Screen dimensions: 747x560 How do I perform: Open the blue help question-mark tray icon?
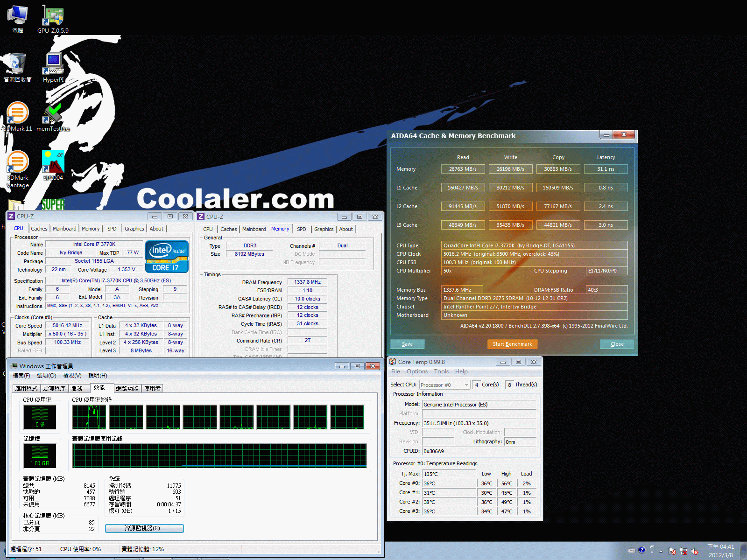[x=641, y=550]
